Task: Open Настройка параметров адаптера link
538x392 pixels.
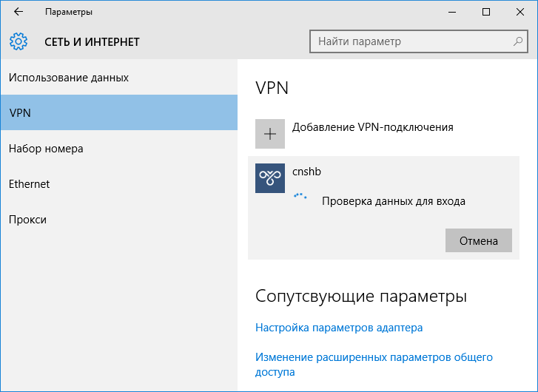Action: point(339,328)
